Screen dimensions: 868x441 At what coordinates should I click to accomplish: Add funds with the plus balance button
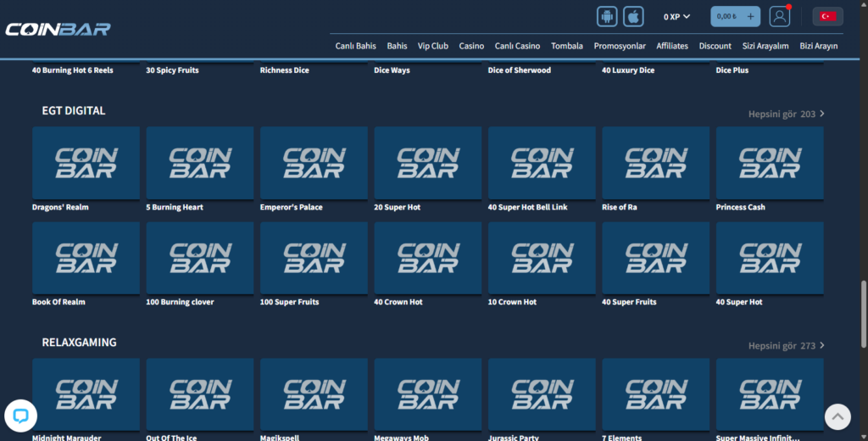[750, 16]
